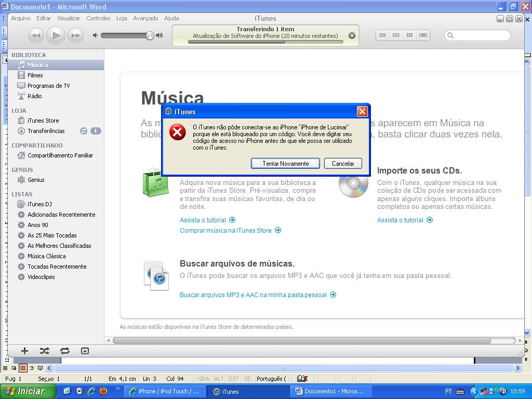Switch to grid view

click(409, 35)
